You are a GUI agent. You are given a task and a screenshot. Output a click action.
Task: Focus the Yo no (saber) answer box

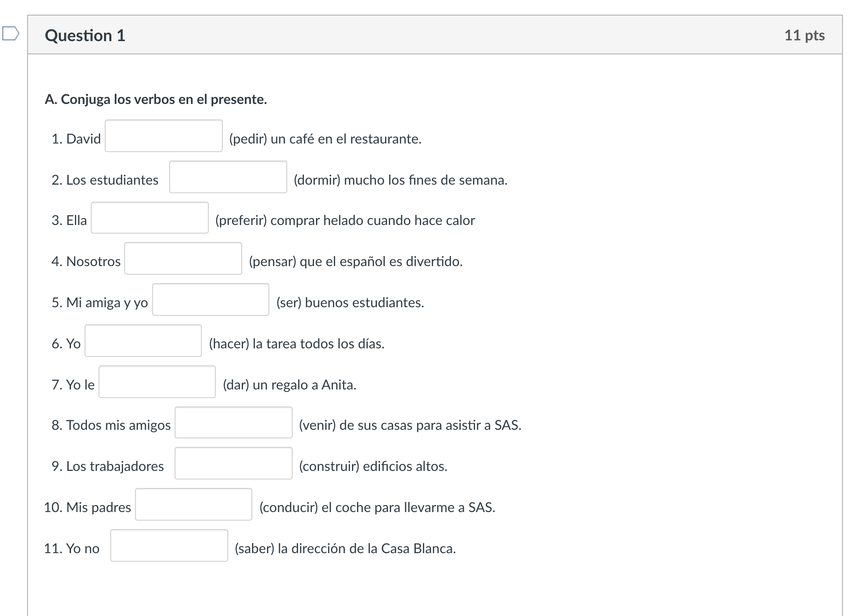tap(169, 546)
